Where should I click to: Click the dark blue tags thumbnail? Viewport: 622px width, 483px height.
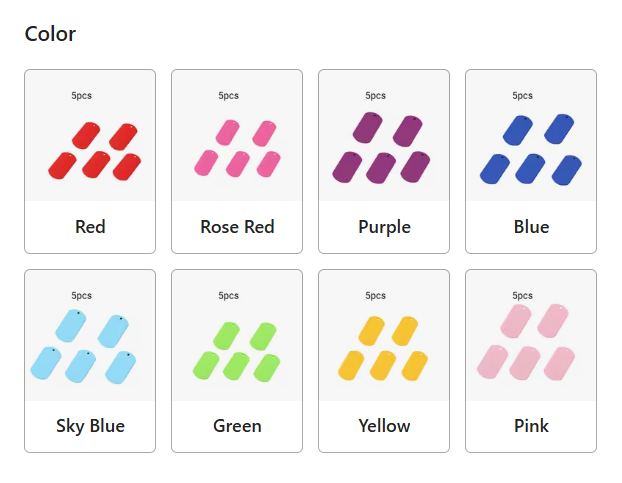[x=531, y=136]
